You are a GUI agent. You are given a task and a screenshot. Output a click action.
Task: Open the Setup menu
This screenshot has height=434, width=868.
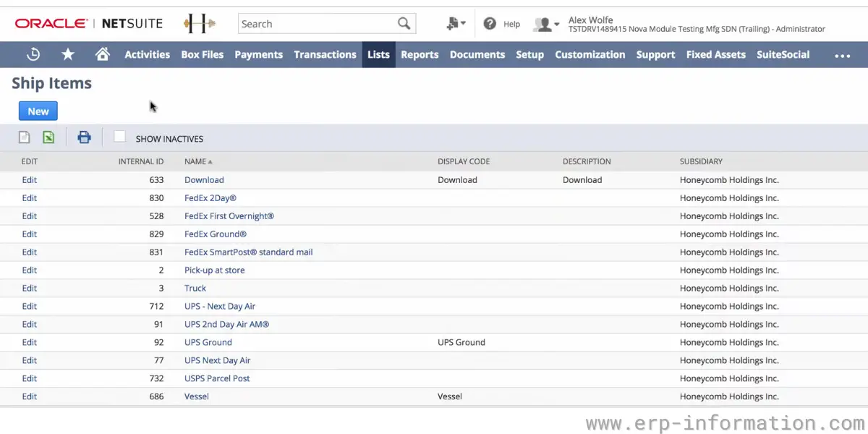530,54
